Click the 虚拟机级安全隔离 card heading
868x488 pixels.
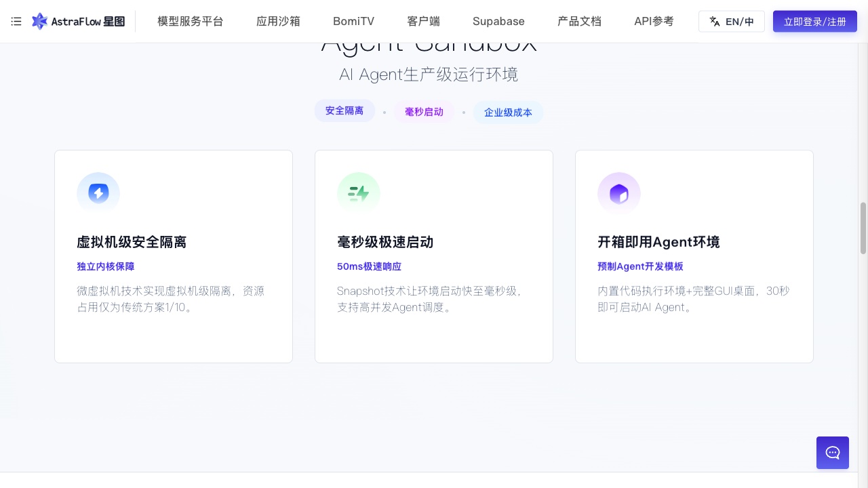tap(132, 242)
